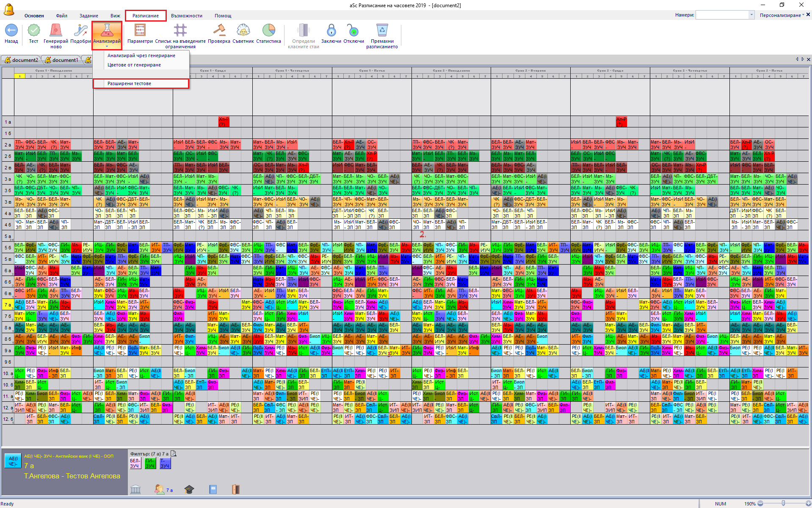Click Премахни разписанието trash icon
The height and width of the screenshot is (508, 812).
382,31
